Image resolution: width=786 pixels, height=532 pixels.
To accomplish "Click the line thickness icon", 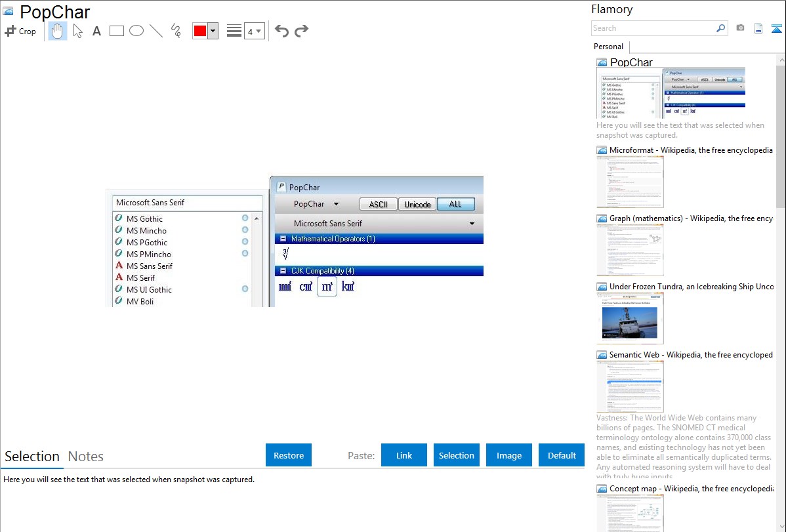I will point(234,31).
